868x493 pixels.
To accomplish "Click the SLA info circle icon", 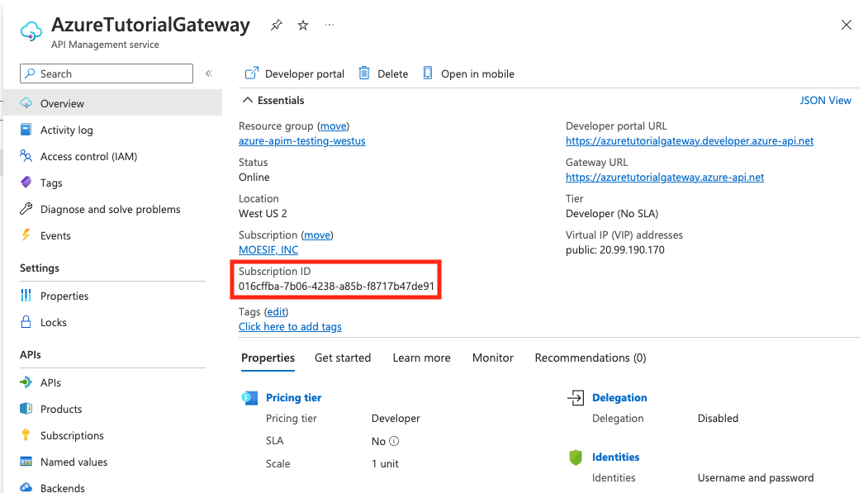I will [x=394, y=442].
